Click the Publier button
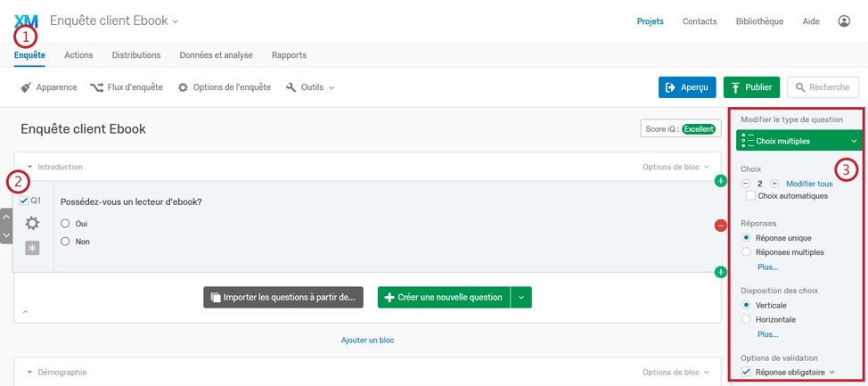The width and height of the screenshot is (868, 386). 751,87
